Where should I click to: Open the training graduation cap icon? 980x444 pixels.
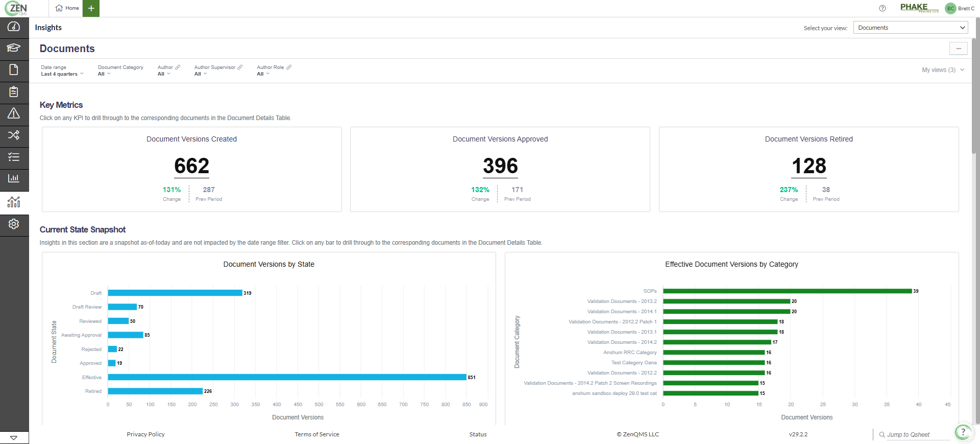[x=14, y=48]
